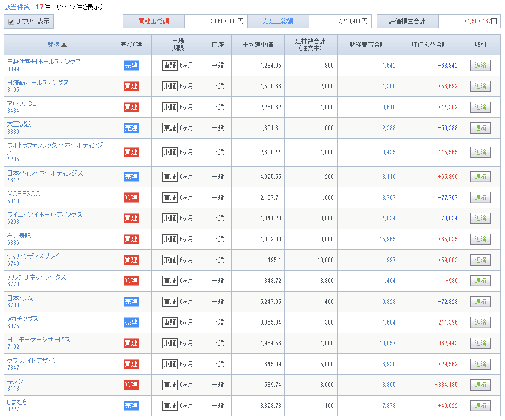Click 売建 badge in 大王製紙 row
Screen dimensions: 505x420
click(131, 128)
